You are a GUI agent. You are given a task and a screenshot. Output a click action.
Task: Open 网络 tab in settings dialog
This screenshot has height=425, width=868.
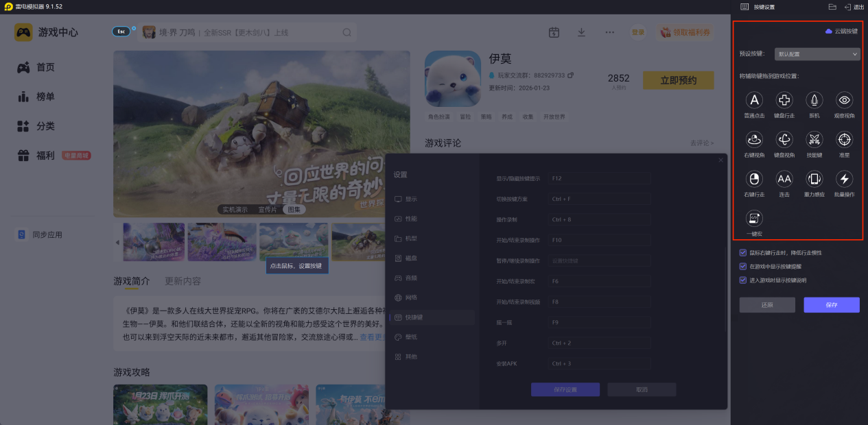[x=432, y=297]
